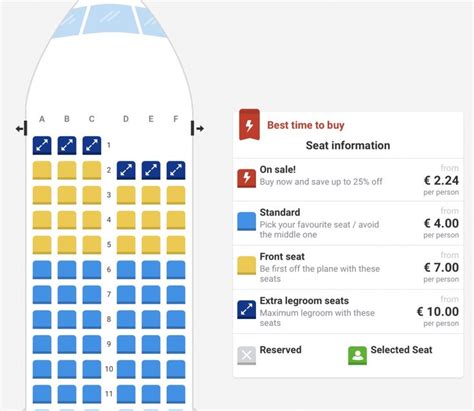Open the Best time to buy link
This screenshot has height=411, width=474.
306,125
